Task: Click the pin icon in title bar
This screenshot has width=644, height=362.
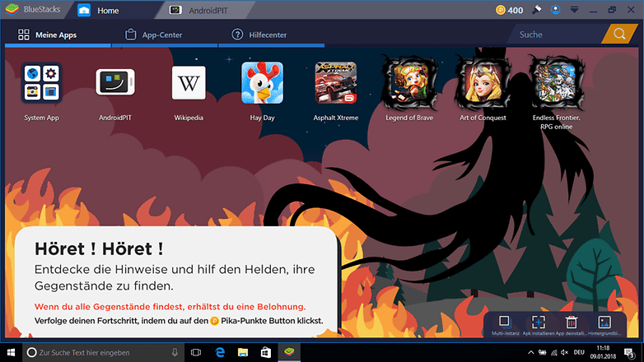Action: click(x=536, y=9)
